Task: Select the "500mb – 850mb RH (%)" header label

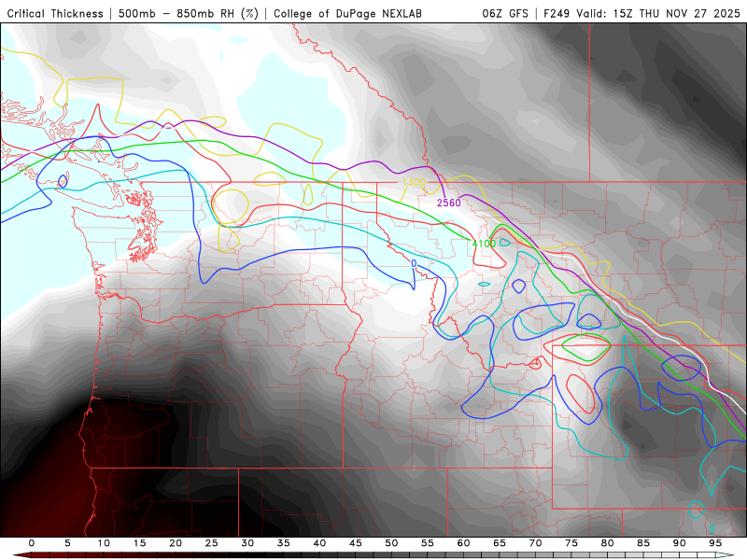Action: 189,13
